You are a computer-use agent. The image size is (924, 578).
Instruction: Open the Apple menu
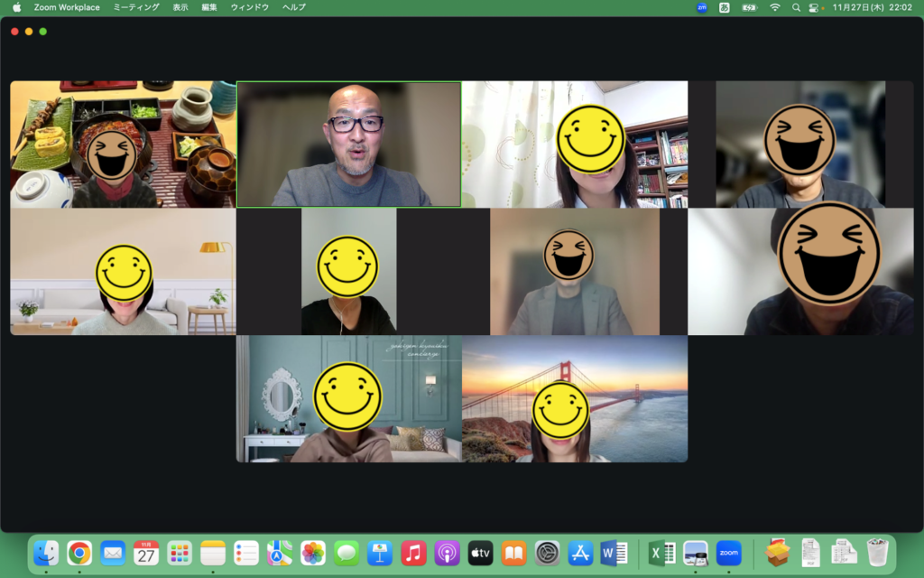(x=16, y=7)
